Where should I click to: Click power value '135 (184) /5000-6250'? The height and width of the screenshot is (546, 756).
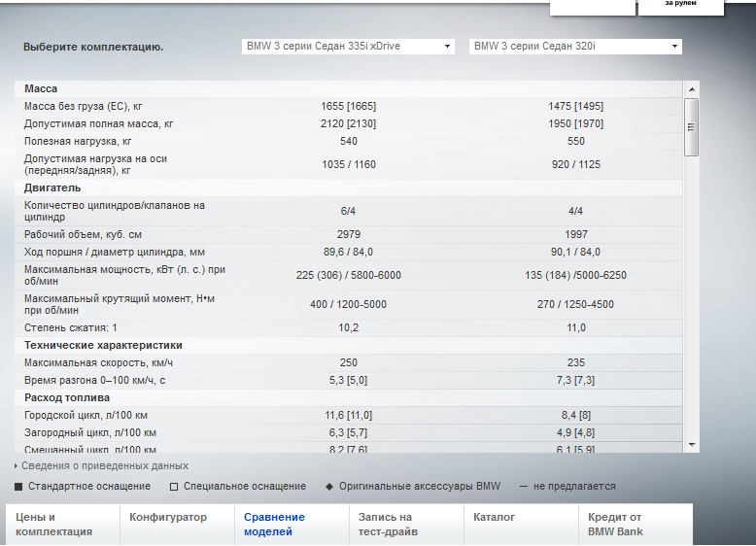point(575,275)
